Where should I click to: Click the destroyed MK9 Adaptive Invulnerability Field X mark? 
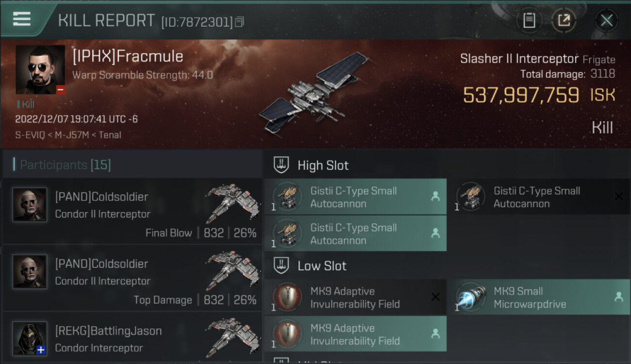point(435,297)
